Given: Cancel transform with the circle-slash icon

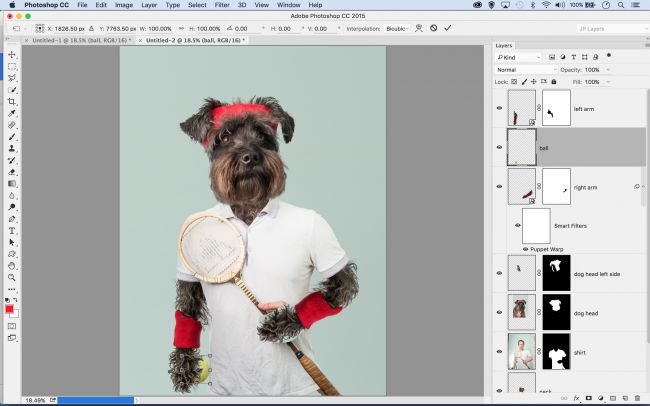Looking at the screenshot, I should (433, 28).
